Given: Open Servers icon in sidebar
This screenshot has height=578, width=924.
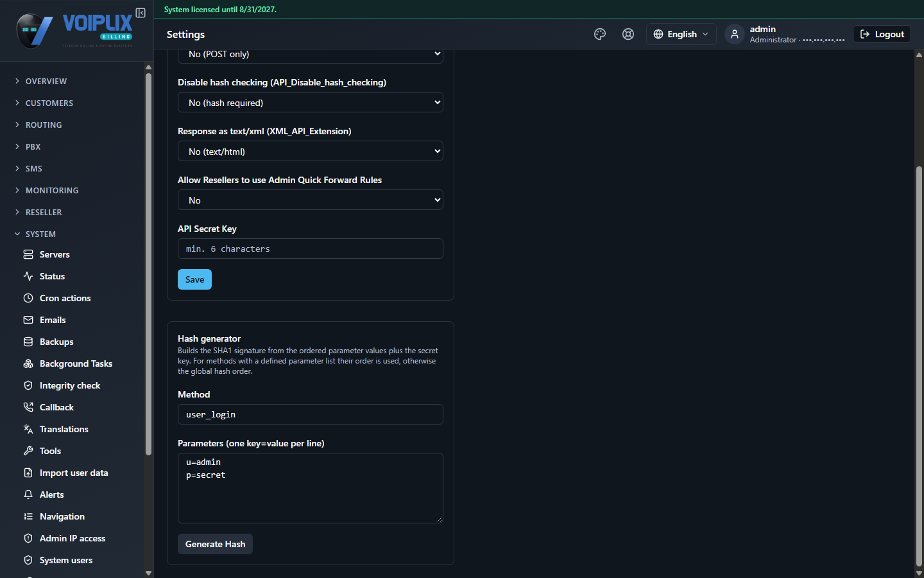Looking at the screenshot, I should click(28, 254).
